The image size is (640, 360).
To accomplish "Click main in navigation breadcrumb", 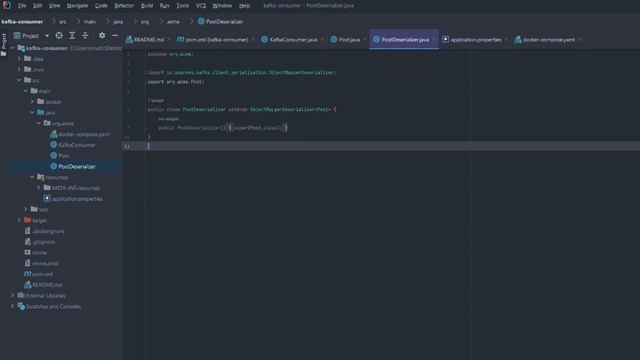I will (x=90, y=22).
